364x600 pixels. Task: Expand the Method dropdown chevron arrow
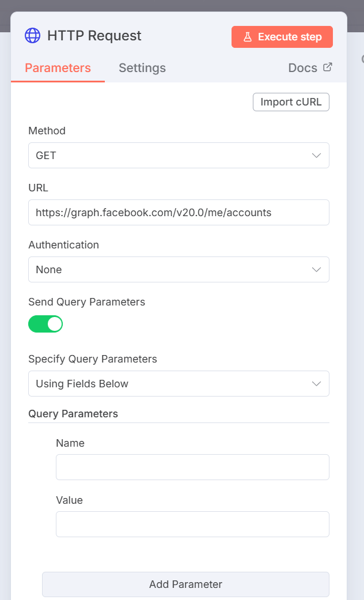coord(316,156)
